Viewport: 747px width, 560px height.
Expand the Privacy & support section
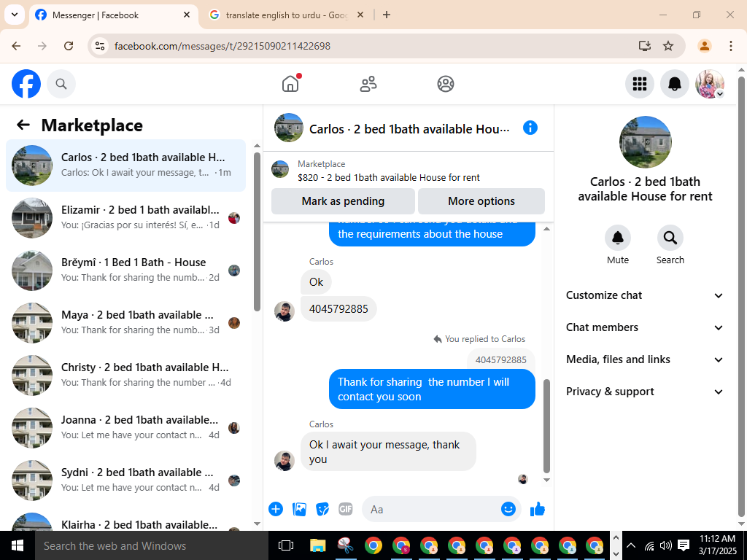pyautogui.click(x=645, y=392)
